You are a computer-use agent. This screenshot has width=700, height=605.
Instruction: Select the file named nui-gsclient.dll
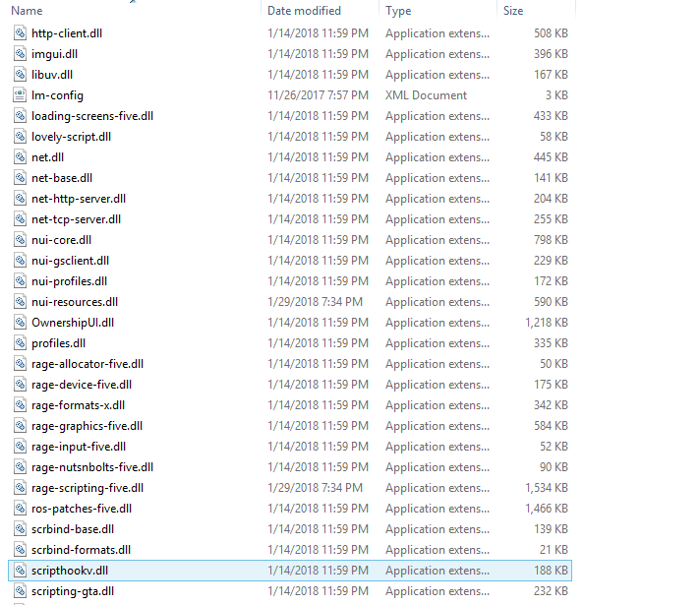coord(70,261)
